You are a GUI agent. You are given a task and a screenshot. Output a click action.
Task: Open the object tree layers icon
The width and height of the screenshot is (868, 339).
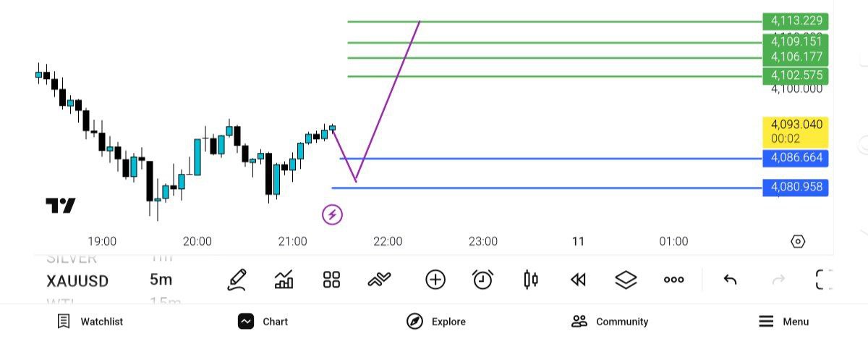tap(626, 280)
